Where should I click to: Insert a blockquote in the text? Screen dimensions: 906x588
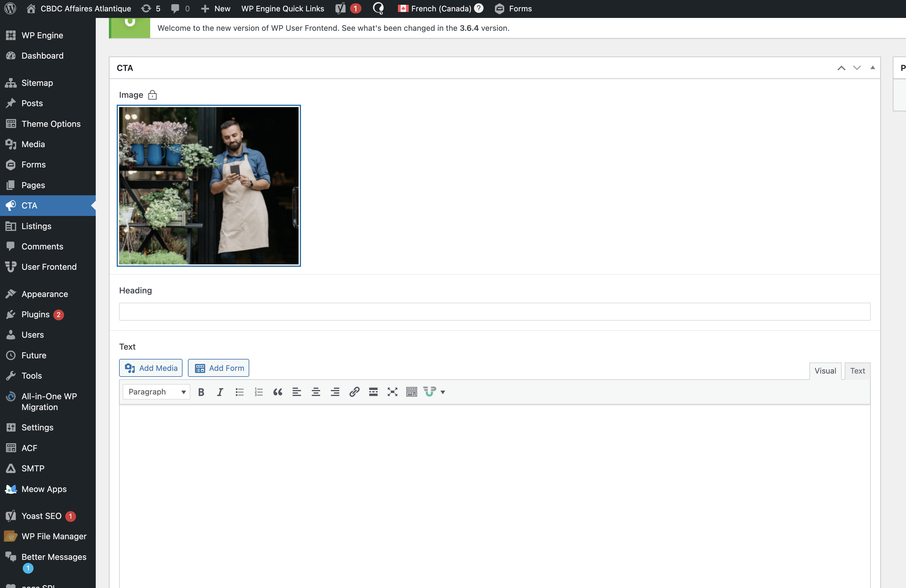click(277, 392)
